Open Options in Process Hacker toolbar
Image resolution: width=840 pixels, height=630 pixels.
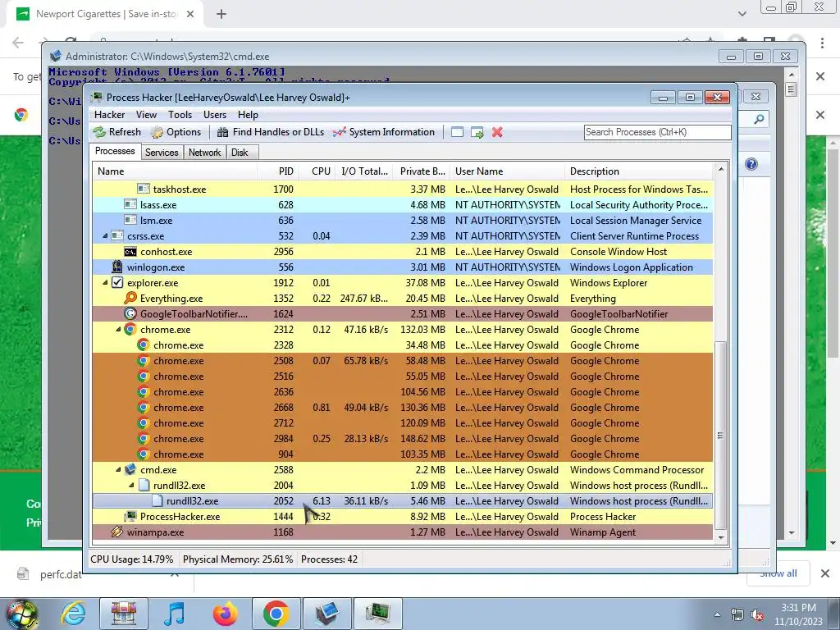(x=176, y=132)
